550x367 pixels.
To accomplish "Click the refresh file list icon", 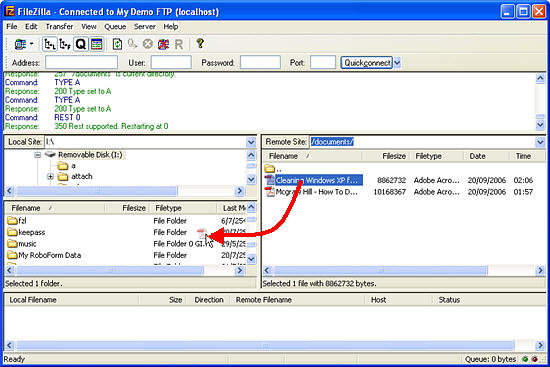I will point(117,44).
